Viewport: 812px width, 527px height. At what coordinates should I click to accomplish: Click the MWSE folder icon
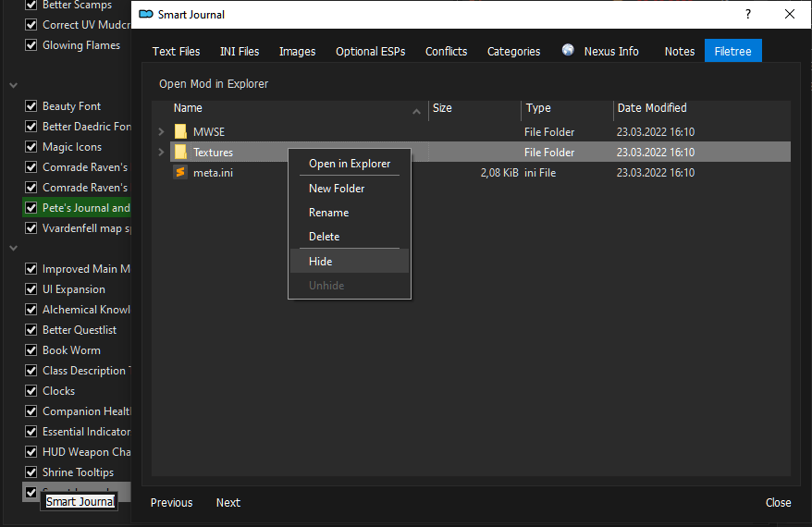coord(180,132)
